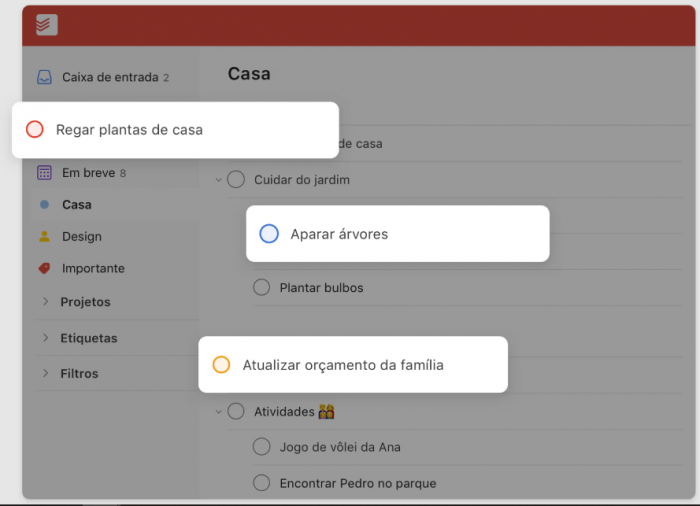This screenshot has height=506, width=700.
Task: Open the Cuidar do jardim task title
Action: coord(302,180)
